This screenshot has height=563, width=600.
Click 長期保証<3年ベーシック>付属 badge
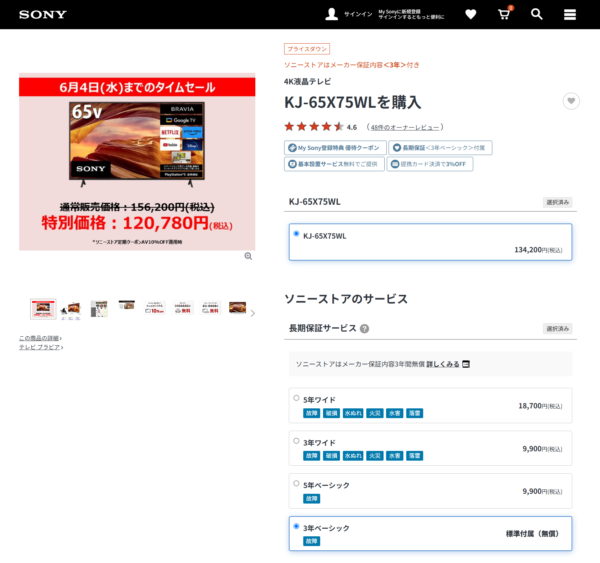tap(440, 148)
